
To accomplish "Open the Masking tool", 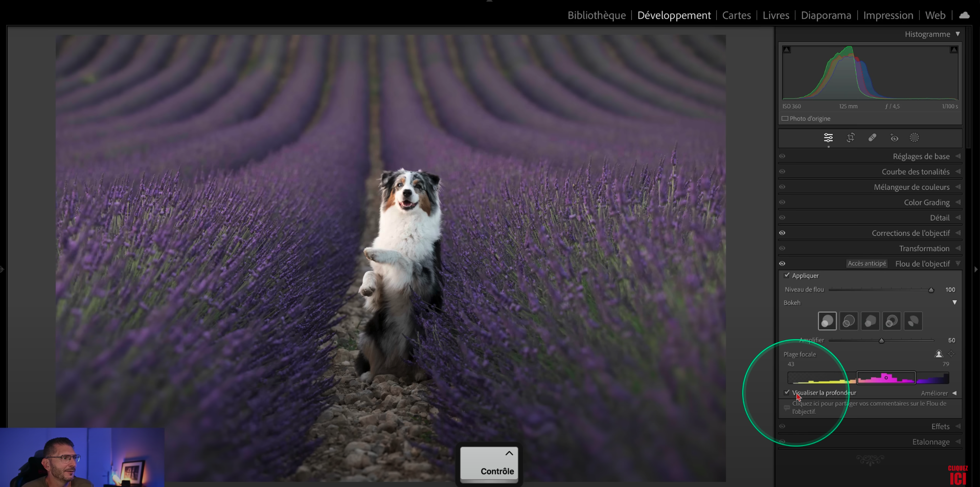I will (915, 138).
